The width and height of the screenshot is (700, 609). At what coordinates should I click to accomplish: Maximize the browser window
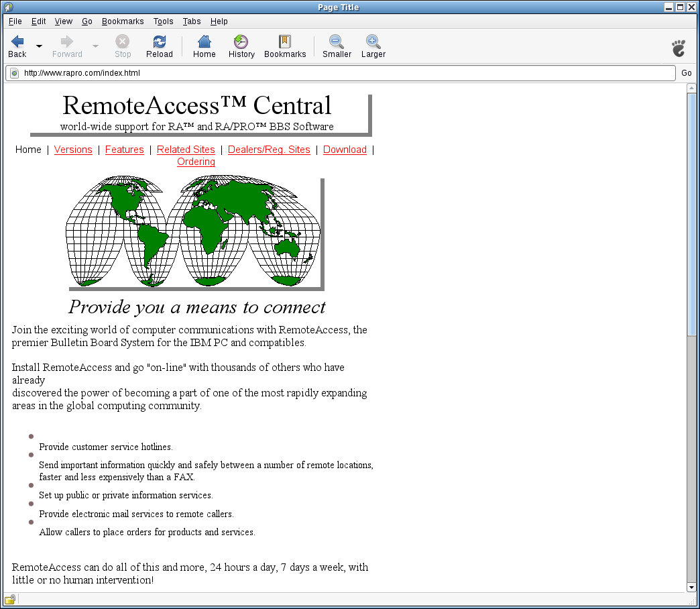click(x=680, y=7)
